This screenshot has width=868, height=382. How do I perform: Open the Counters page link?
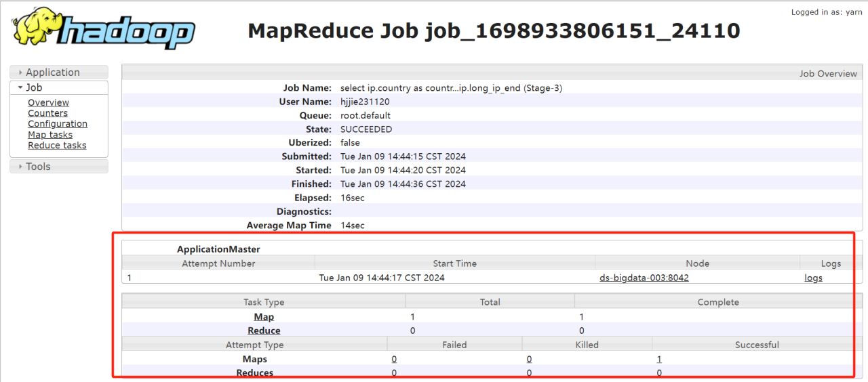click(47, 113)
